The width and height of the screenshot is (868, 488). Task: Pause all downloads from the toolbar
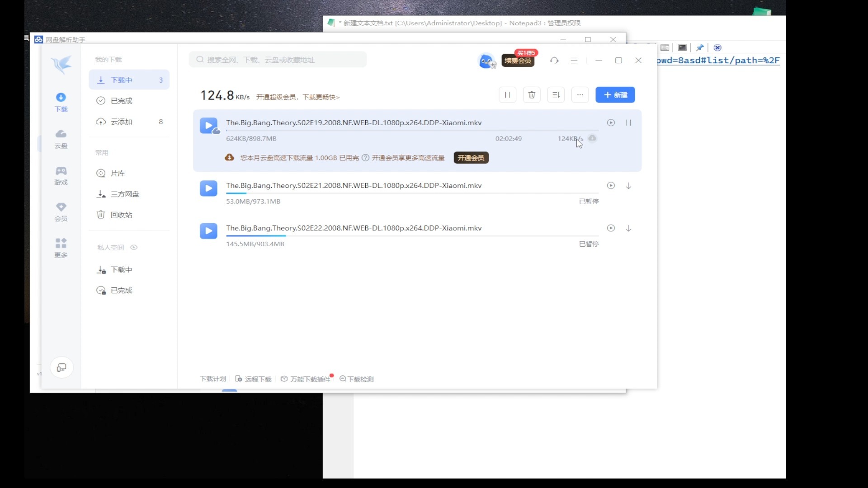[x=507, y=95]
